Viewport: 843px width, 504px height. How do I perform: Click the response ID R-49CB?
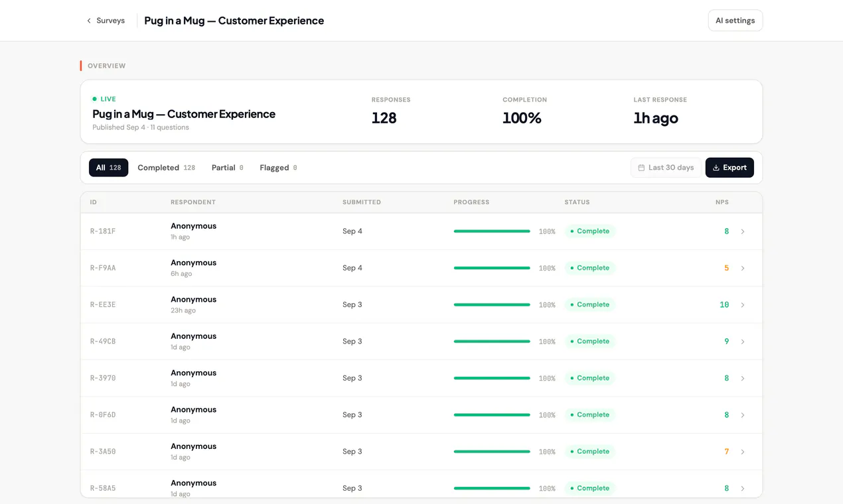click(x=103, y=342)
